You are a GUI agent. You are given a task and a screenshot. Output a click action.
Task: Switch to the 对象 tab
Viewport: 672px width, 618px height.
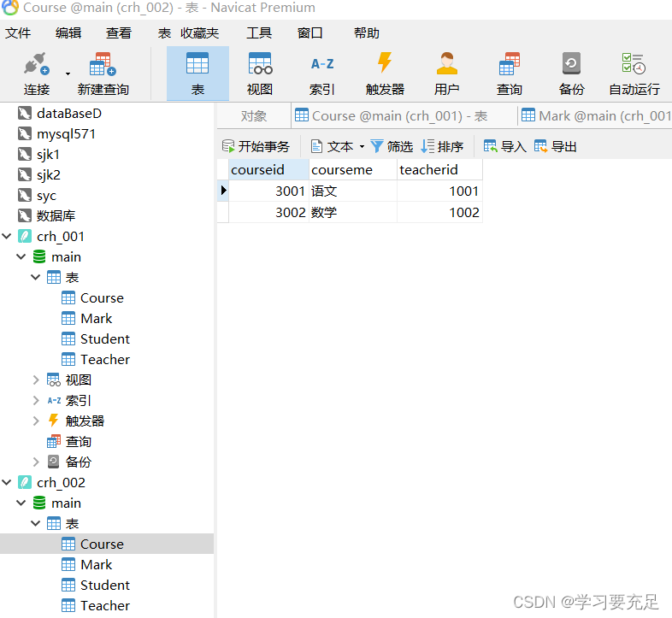(254, 116)
